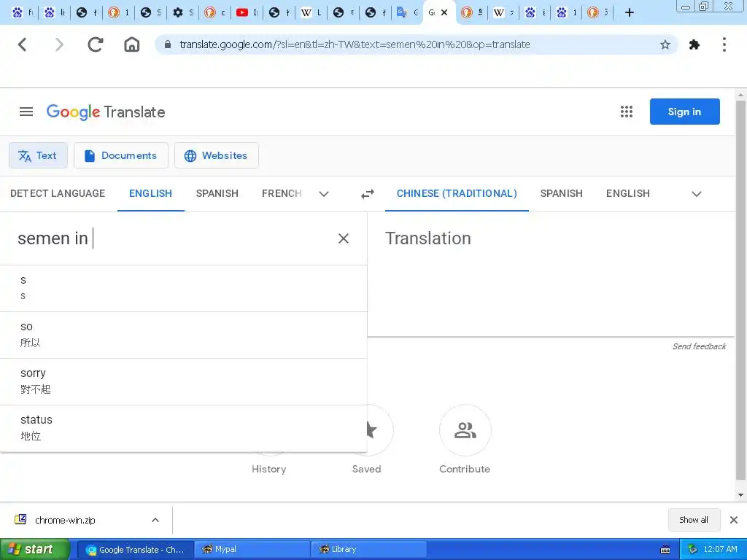747x560 pixels.
Task: Expand more source languages list
Action: (324, 194)
